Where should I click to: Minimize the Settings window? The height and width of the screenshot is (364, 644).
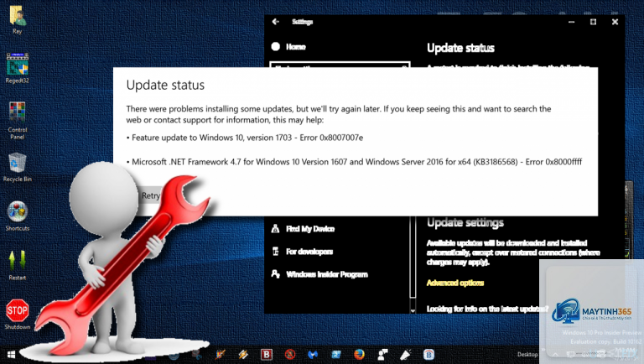coord(571,22)
